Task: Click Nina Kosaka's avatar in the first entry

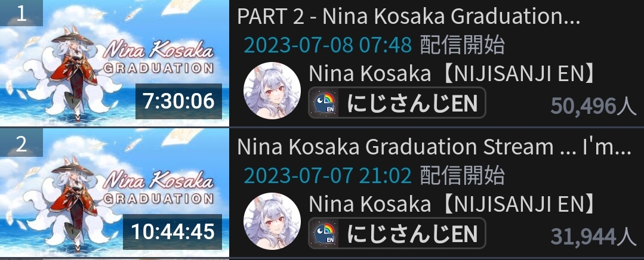Action: (272, 91)
